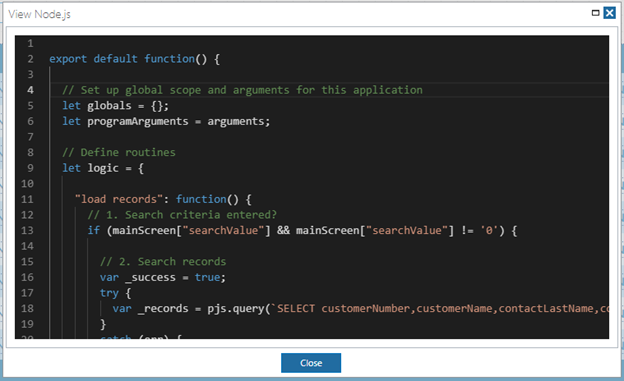Screen dimensions: 624x381
Task: Click the 'let globals = {};' line
Action: 115,106
